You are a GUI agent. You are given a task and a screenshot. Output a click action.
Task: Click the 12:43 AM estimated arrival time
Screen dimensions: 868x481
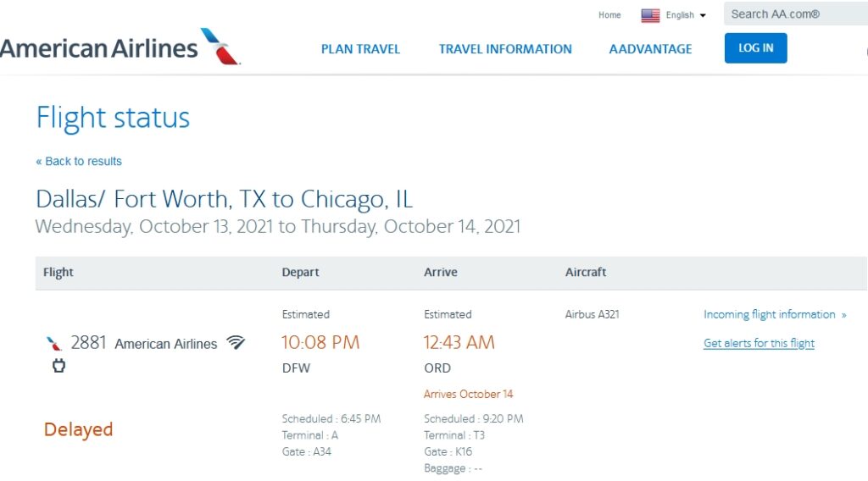tap(459, 342)
